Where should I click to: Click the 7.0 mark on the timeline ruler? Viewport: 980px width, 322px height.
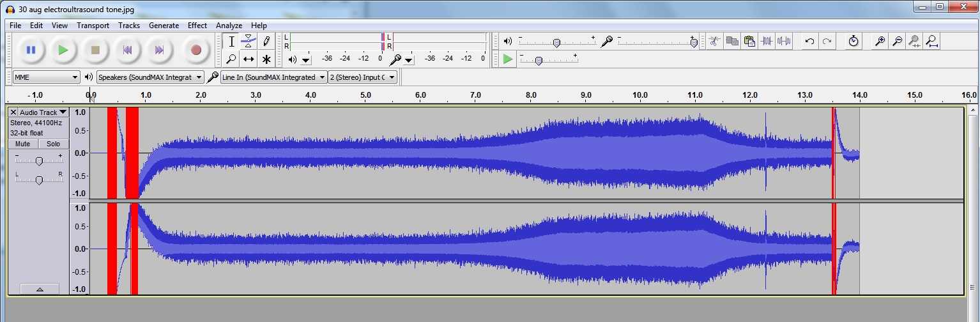pos(476,95)
